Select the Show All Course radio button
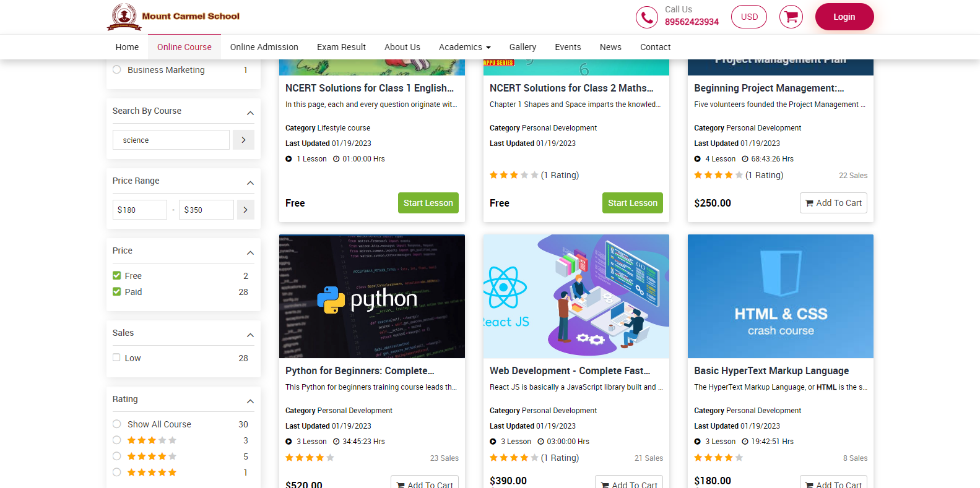This screenshot has width=980, height=488. (x=117, y=424)
